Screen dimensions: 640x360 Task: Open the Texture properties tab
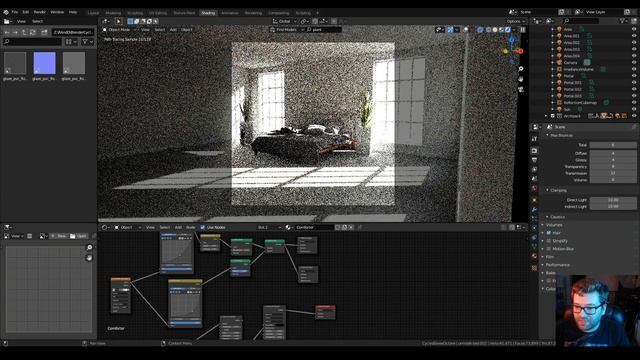tap(534, 268)
